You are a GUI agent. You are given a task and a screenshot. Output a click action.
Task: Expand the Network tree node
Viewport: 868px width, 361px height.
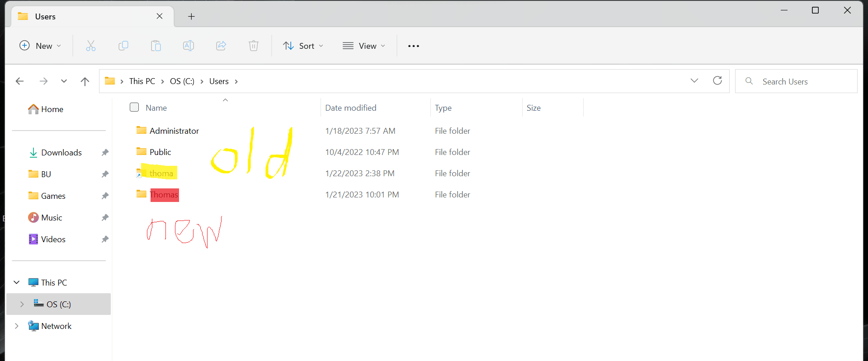pos(17,326)
